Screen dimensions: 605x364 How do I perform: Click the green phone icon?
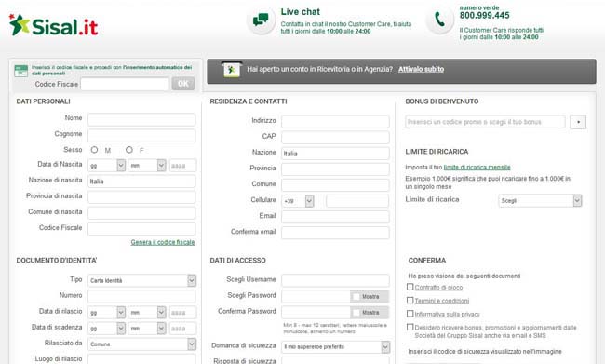[439, 20]
